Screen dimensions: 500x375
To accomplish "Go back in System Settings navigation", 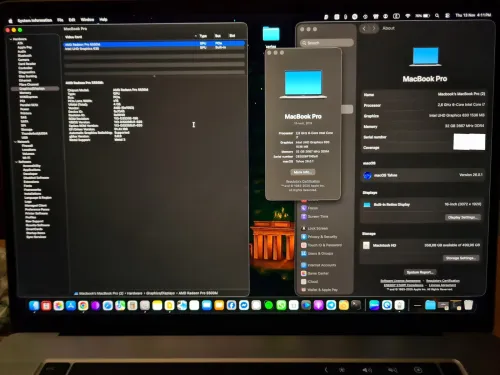I will click(364, 28).
